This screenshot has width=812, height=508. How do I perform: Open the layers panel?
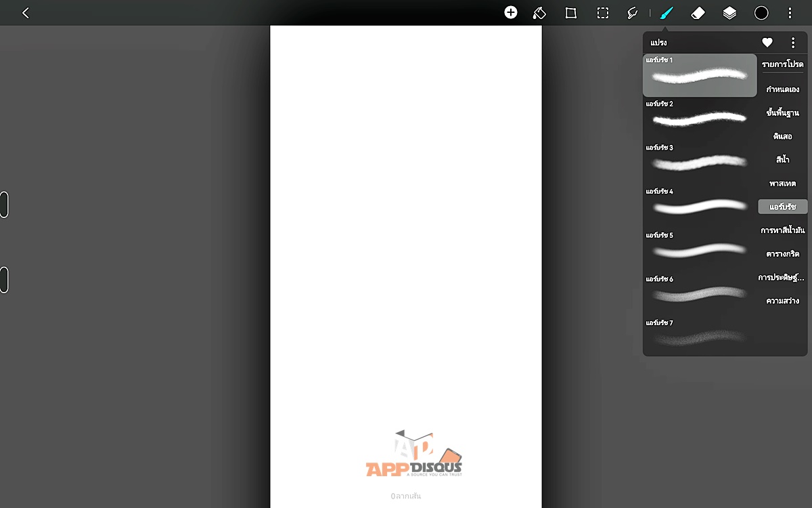[729, 13]
